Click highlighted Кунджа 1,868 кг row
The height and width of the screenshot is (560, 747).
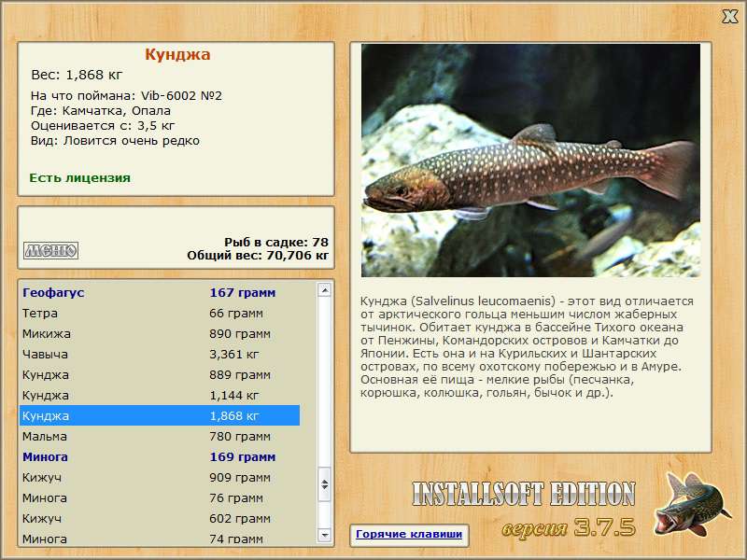pos(160,415)
